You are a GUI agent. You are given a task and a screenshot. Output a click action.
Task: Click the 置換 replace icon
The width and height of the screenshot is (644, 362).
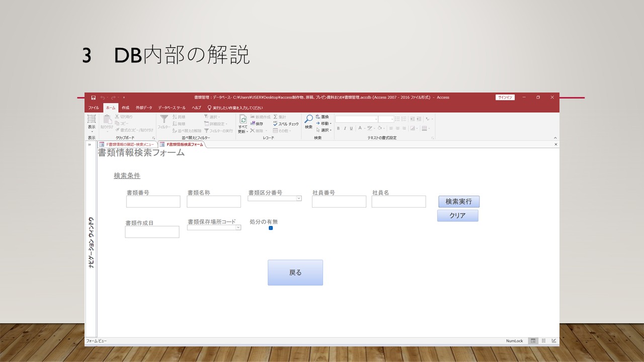click(x=322, y=117)
